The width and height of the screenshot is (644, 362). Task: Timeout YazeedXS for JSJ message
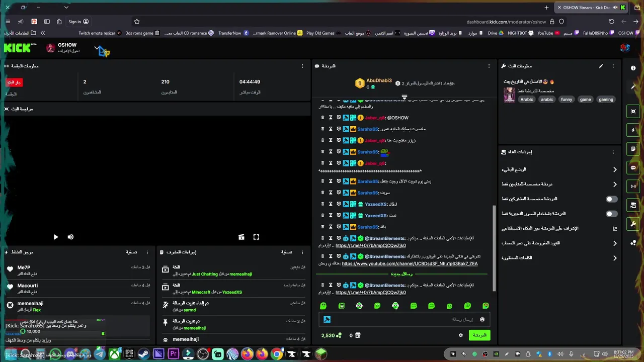pos(331,204)
